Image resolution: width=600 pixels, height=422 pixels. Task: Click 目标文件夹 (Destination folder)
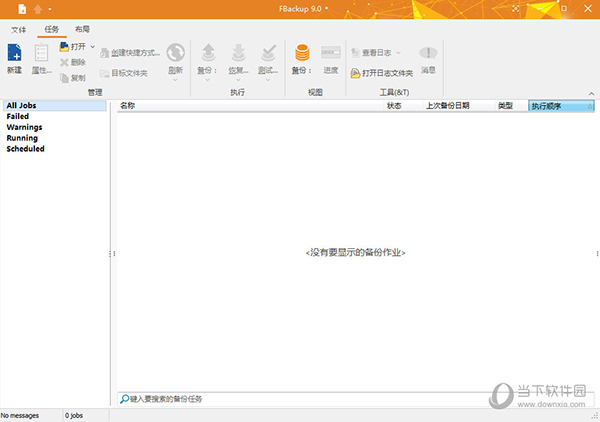(x=124, y=73)
